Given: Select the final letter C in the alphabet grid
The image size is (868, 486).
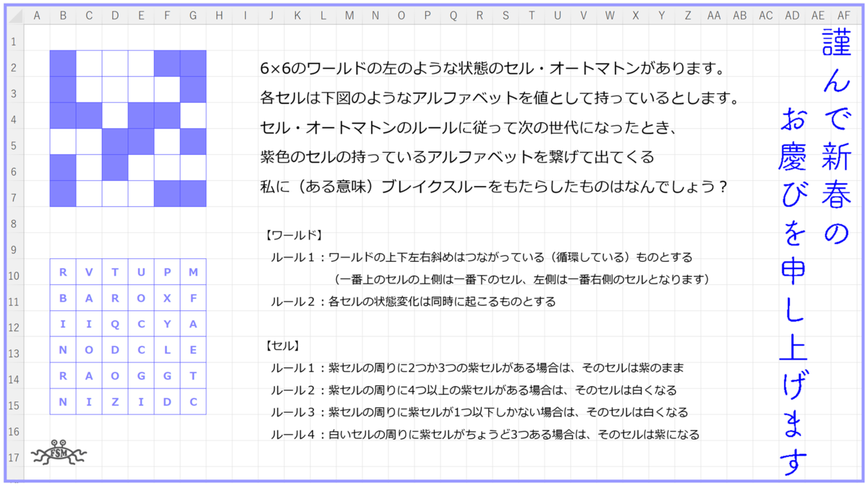Looking at the screenshot, I should [193, 403].
